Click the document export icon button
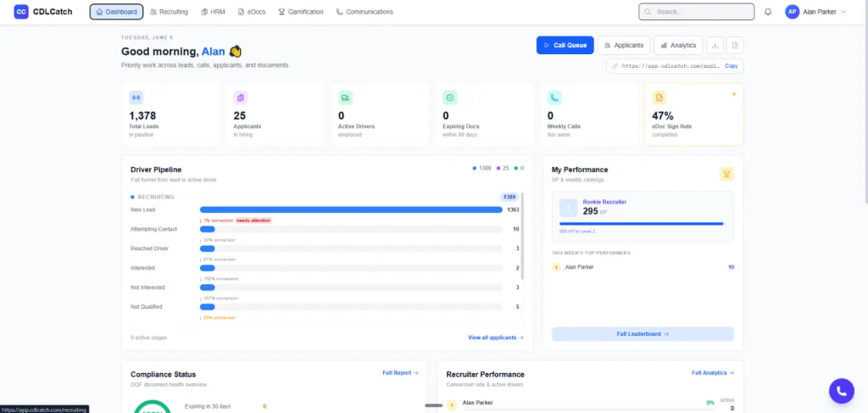This screenshot has width=868, height=413. click(735, 46)
